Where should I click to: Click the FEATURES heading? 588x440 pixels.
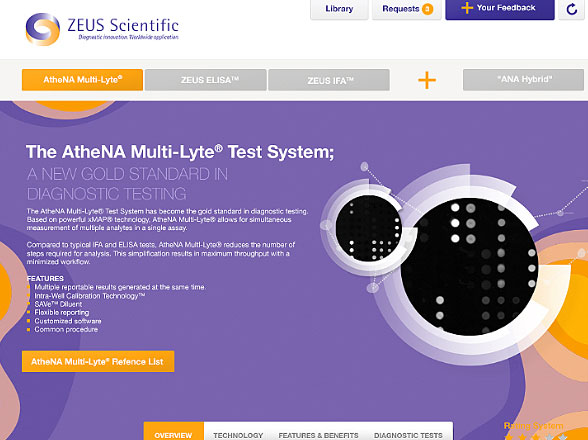[45, 278]
